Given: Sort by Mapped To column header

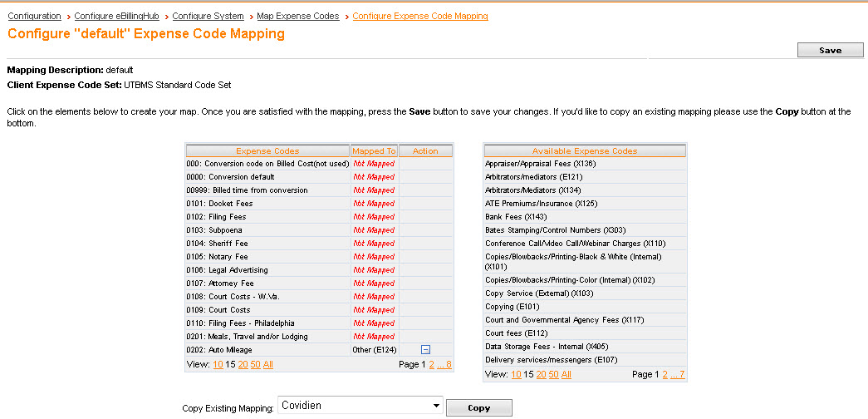Looking at the screenshot, I should 374,151.
